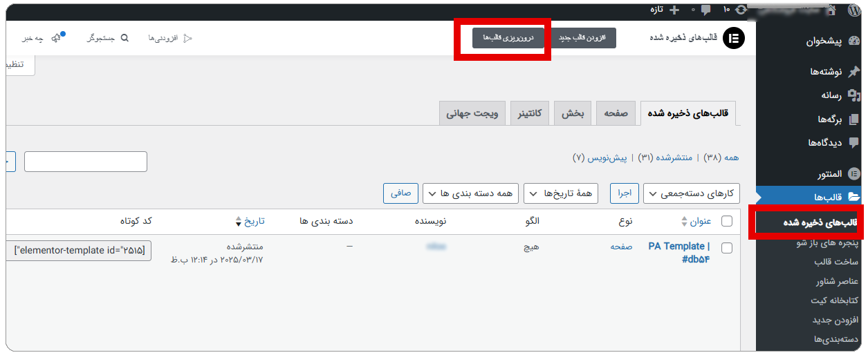Screen dimensions: 868x355
Task: Click the template search input field
Action: pyautogui.click(x=86, y=162)
